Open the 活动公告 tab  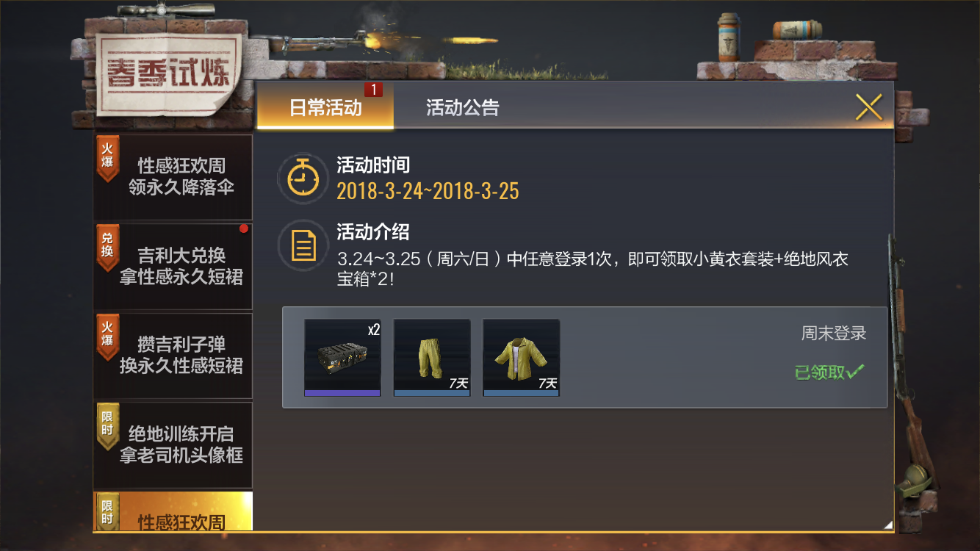tap(463, 107)
